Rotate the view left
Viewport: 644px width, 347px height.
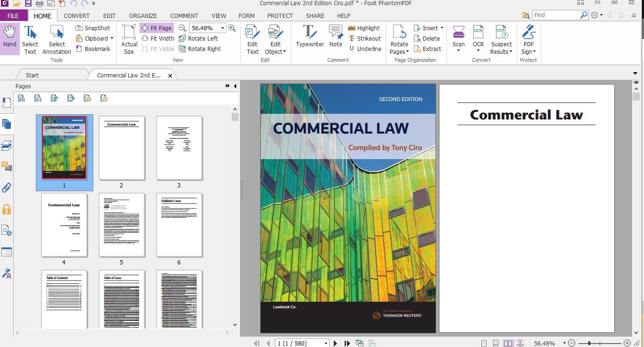pyautogui.click(x=198, y=39)
